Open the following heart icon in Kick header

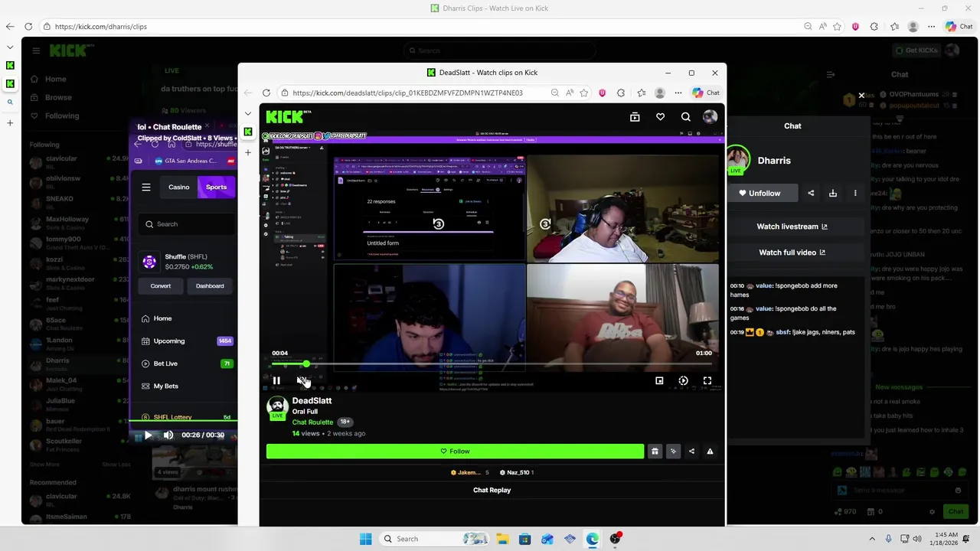660,117
